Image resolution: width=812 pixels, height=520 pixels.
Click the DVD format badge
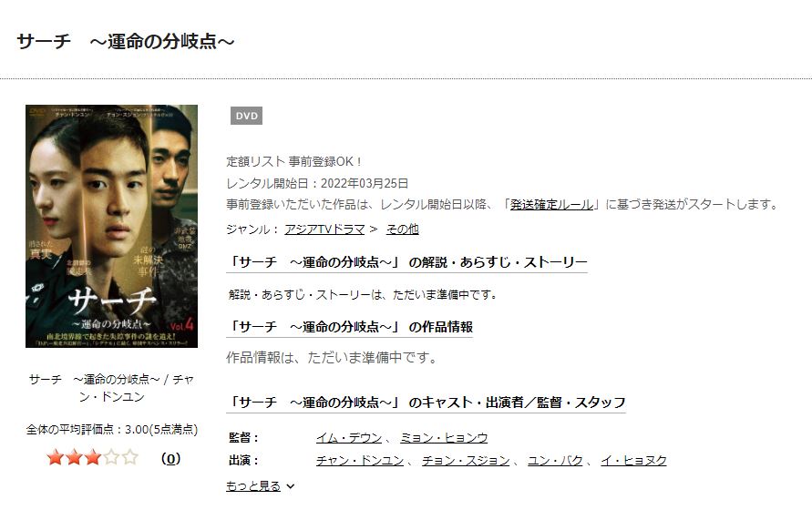(246, 116)
